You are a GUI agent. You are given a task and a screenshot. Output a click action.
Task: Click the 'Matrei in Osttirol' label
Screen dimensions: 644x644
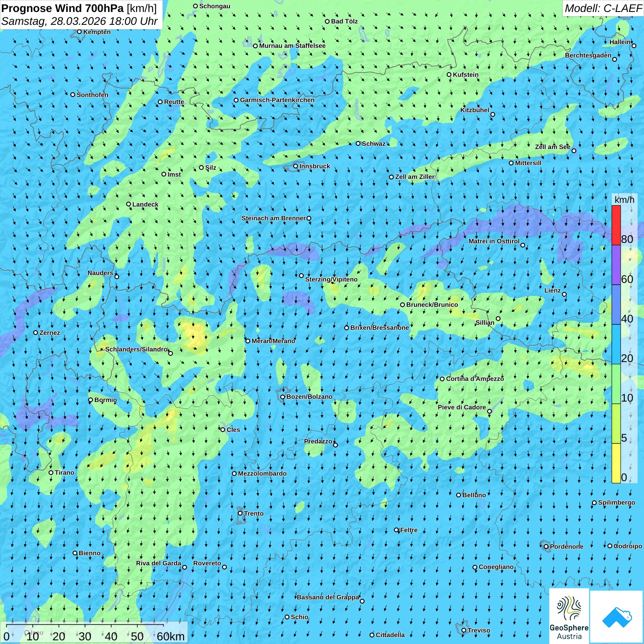click(494, 241)
